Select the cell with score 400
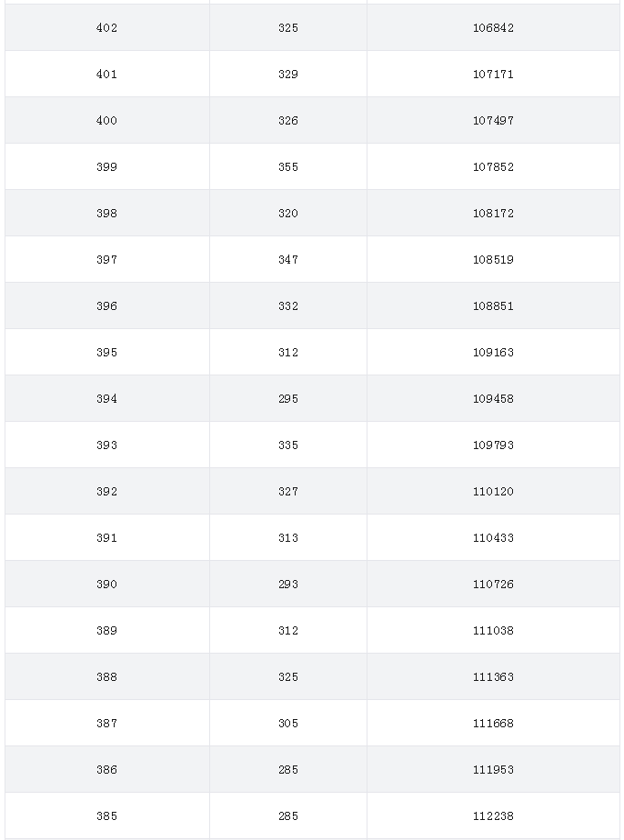Viewport: 624px width, 840px height. [106, 121]
